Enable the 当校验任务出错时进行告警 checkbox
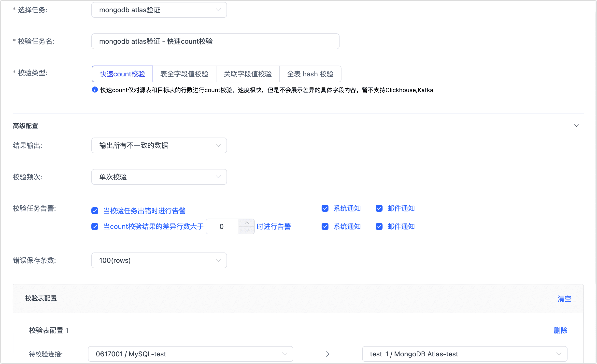 (x=95, y=210)
